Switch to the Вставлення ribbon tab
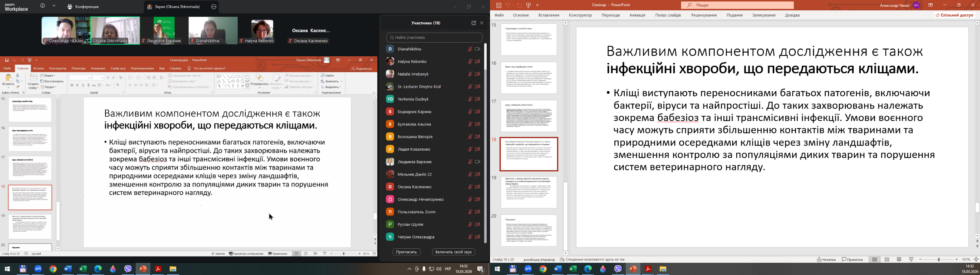Image resolution: width=980 pixels, height=275 pixels. point(549,15)
